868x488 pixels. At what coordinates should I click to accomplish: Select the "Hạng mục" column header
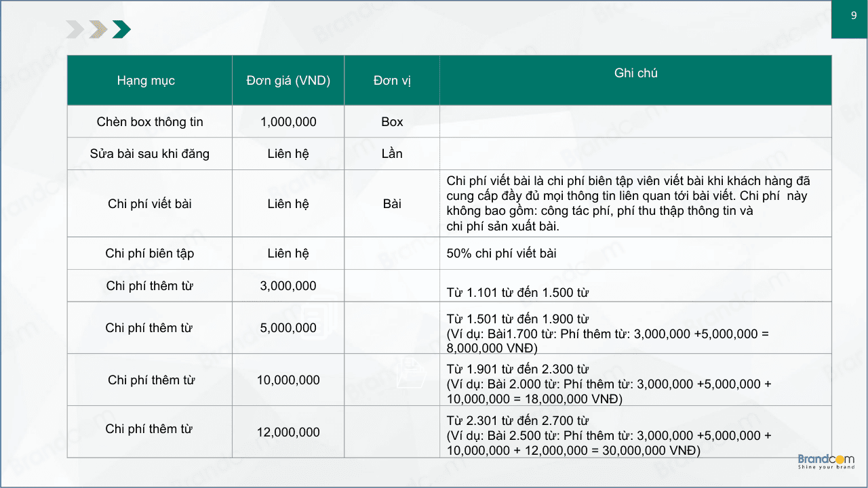146,81
